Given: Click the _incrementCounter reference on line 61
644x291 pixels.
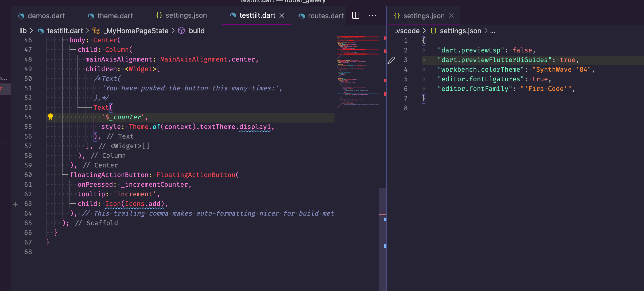Looking at the screenshot, I should pos(154,185).
